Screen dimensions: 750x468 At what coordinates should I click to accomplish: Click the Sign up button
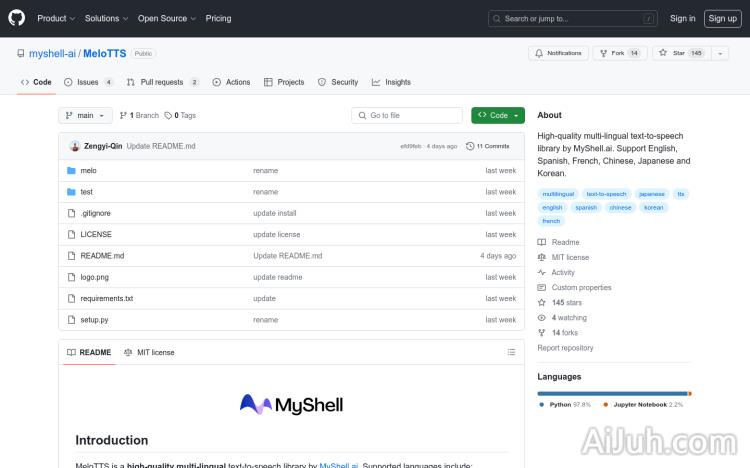[721, 18]
